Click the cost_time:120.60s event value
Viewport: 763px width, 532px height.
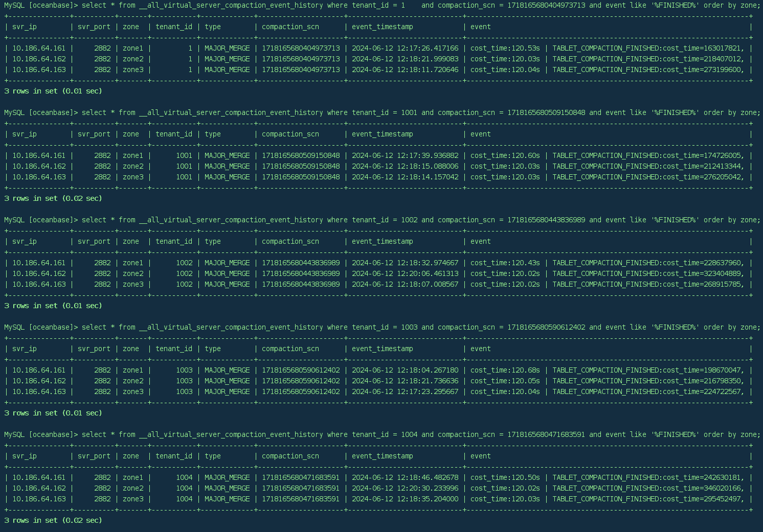[505, 155]
